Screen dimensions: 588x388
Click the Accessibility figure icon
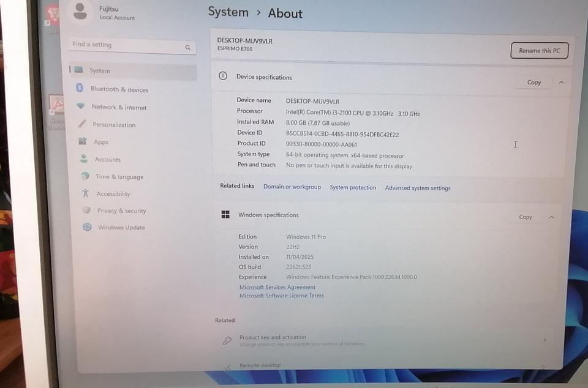click(86, 193)
